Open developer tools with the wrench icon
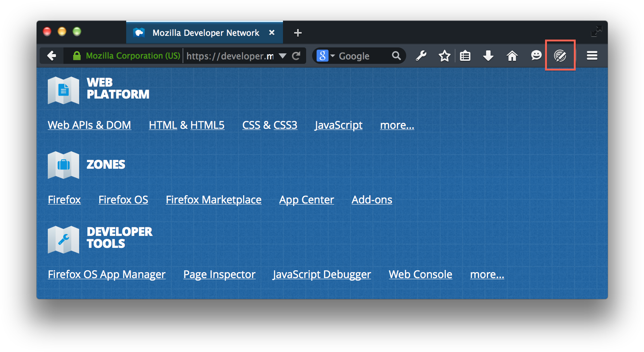This screenshot has height=352, width=644. (421, 56)
